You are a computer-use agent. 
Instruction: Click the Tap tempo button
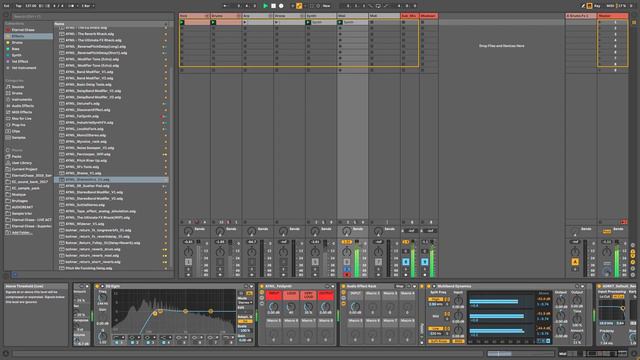(19, 6)
